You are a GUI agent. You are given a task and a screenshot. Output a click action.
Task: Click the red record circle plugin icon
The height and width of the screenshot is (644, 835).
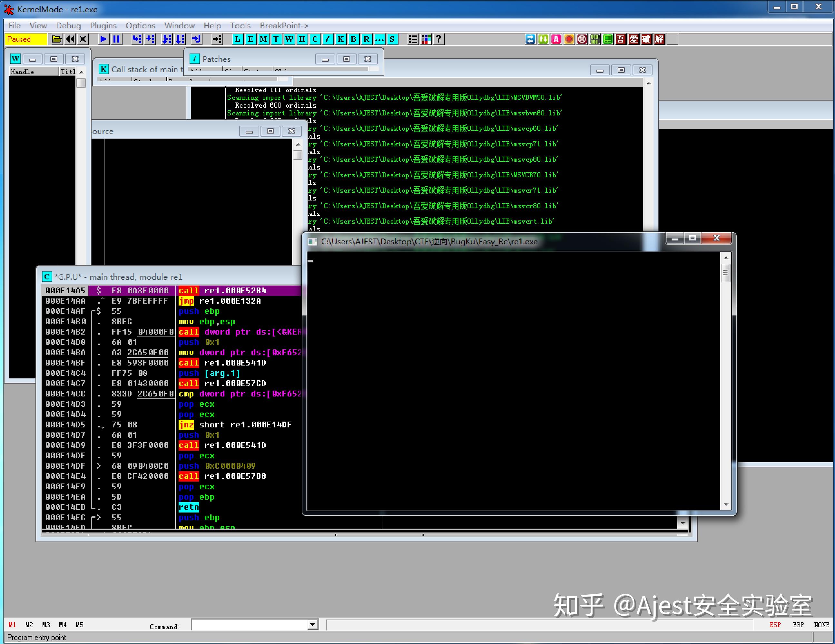click(x=569, y=39)
